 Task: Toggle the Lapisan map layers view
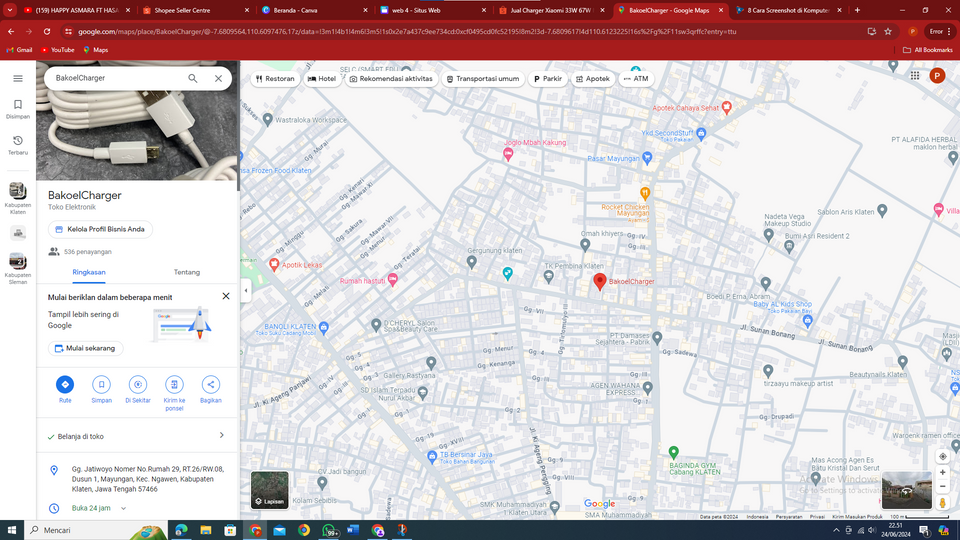point(270,490)
